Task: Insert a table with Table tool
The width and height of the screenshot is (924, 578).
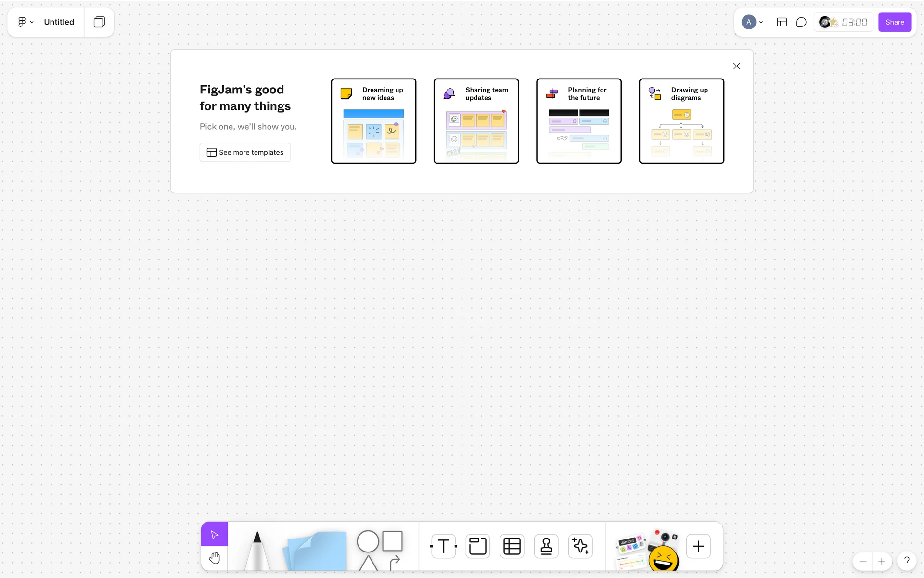Action: coord(512,546)
